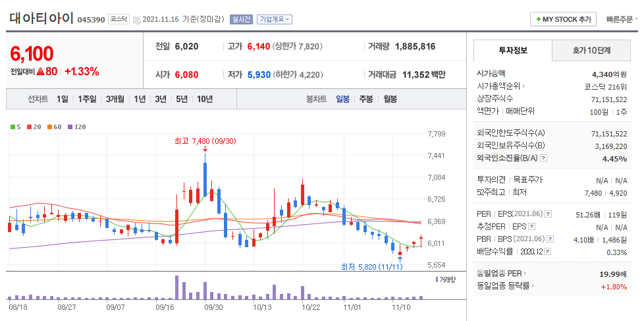
Task: Select the 일봉 candlestick chart
Action: tap(342, 99)
